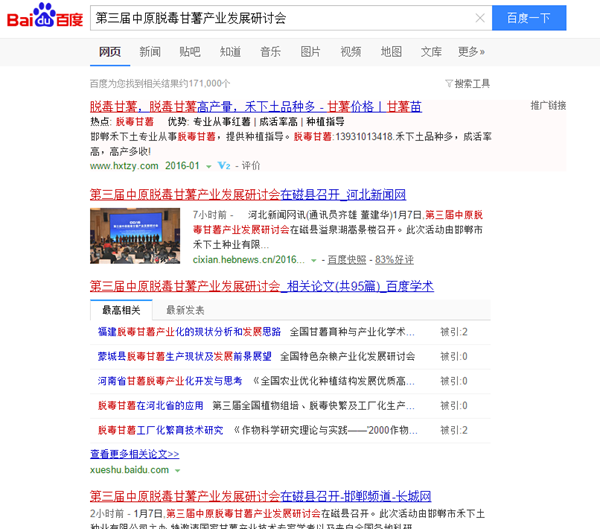Viewport: 600px width, 529px height.
Task: Open 搜索工具 filter tools
Action: click(467, 84)
